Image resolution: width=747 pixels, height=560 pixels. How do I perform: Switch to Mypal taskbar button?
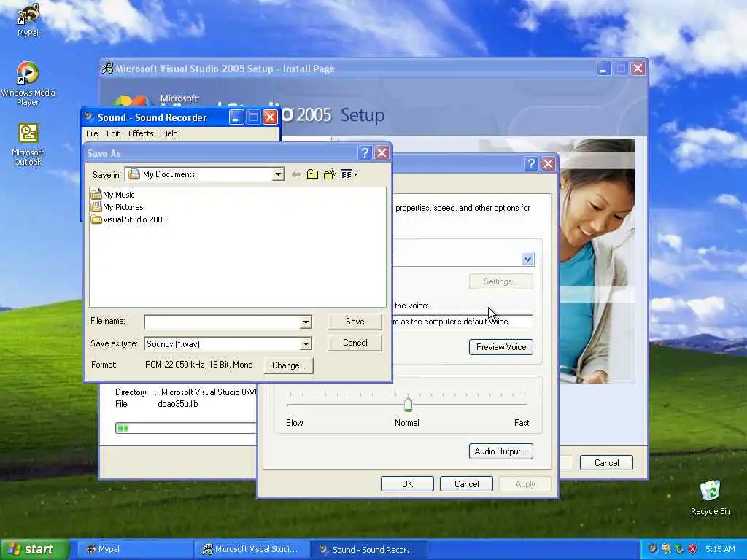tap(135, 550)
